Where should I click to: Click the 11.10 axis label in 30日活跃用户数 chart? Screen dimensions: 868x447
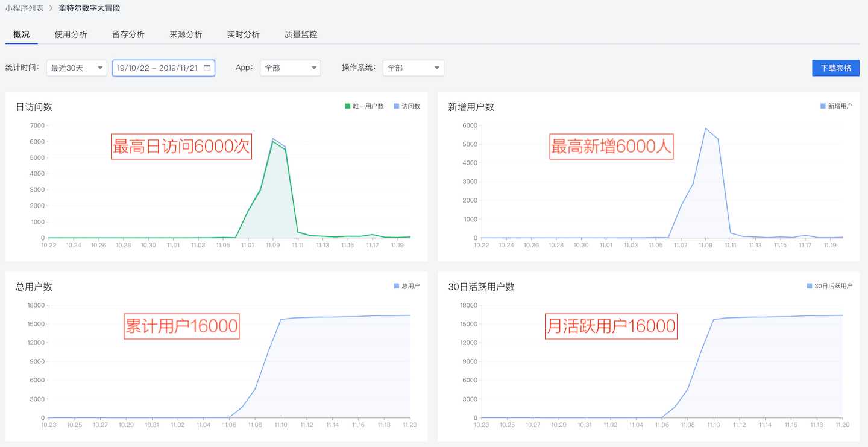tap(714, 425)
